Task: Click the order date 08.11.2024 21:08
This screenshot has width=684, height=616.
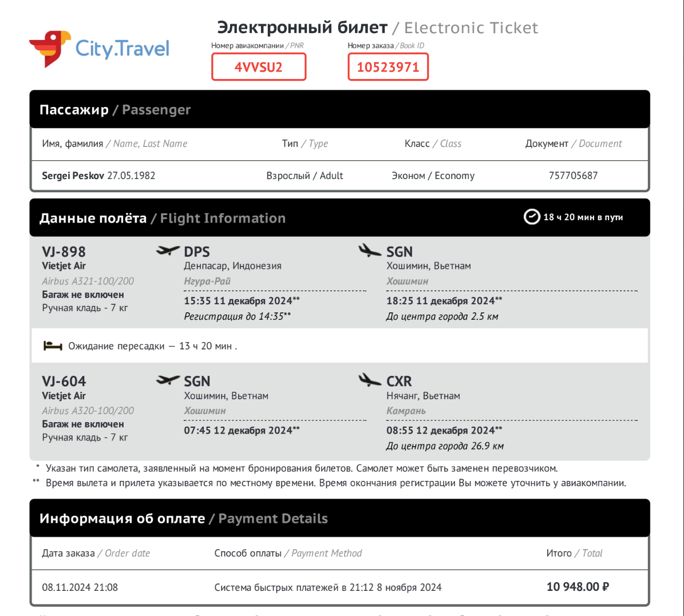Action: [x=80, y=587]
